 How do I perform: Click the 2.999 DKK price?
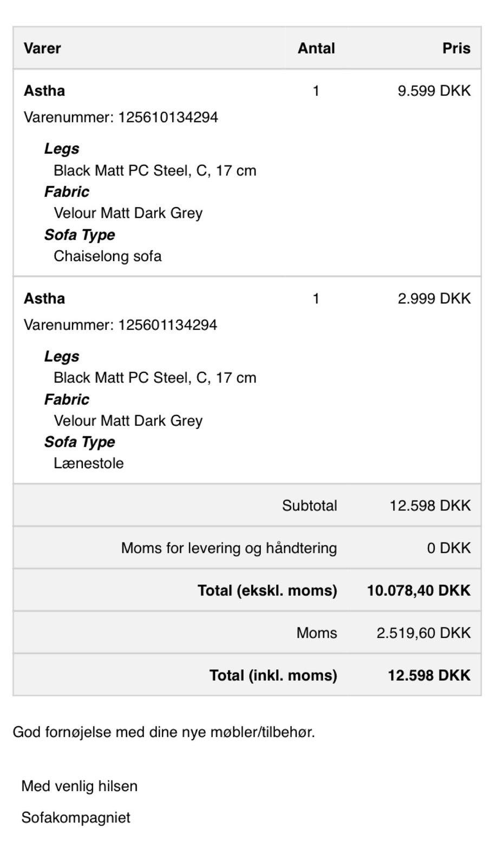click(434, 299)
